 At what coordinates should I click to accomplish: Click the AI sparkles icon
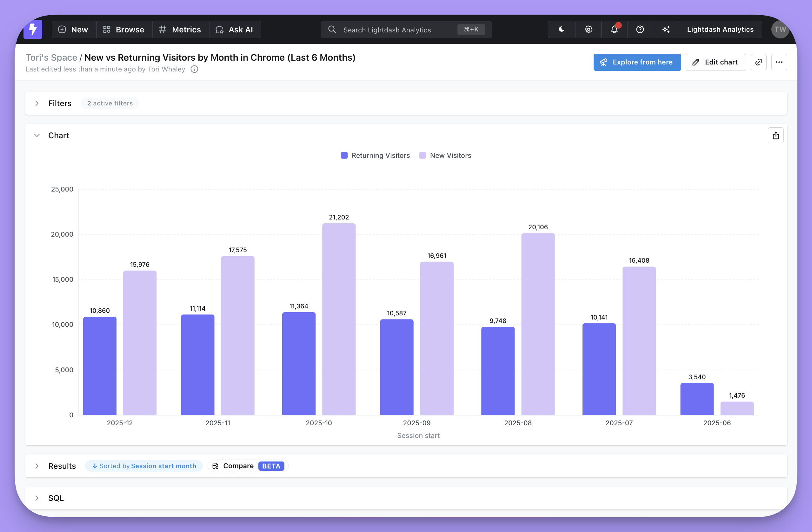coord(666,29)
